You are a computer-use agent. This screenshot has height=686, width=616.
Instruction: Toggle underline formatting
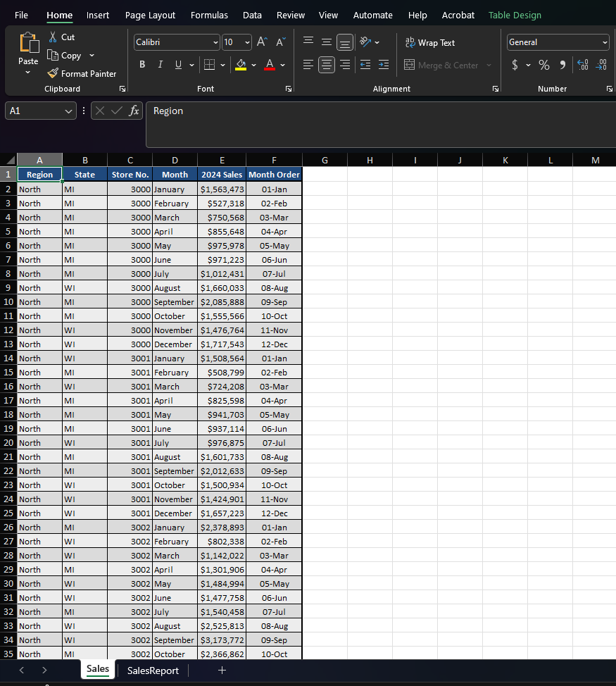pyautogui.click(x=180, y=64)
